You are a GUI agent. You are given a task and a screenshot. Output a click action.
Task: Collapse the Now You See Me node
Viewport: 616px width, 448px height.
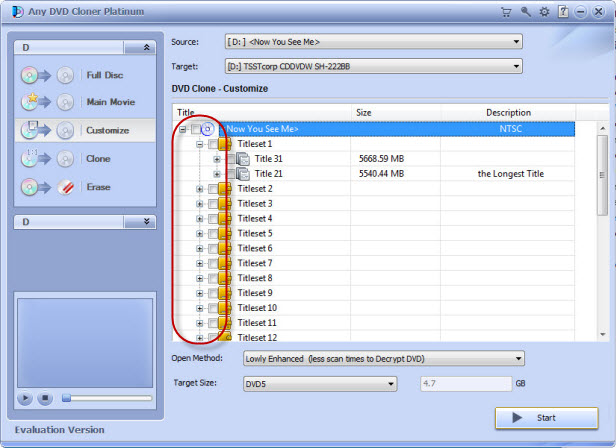coord(182,129)
